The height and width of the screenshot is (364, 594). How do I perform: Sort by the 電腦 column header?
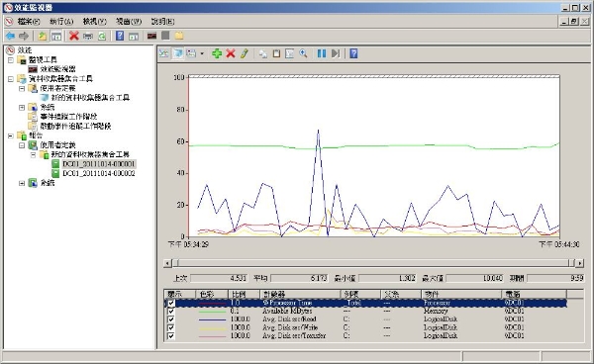tap(535, 294)
